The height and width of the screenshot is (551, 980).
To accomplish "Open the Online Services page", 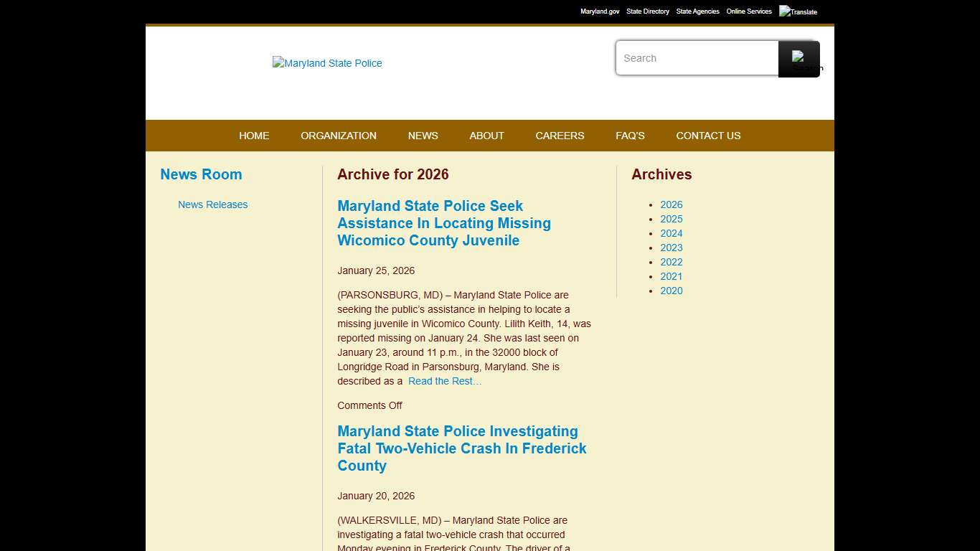I will (748, 11).
